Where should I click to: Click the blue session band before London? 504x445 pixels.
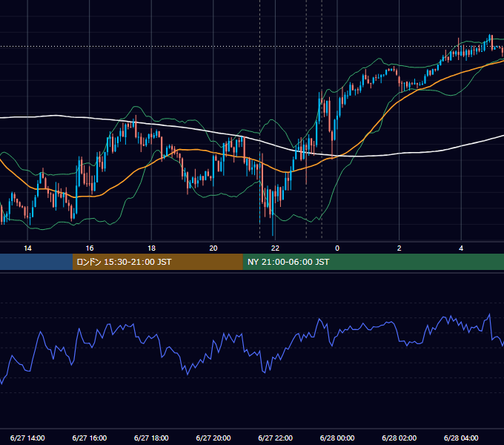[x=36, y=262]
